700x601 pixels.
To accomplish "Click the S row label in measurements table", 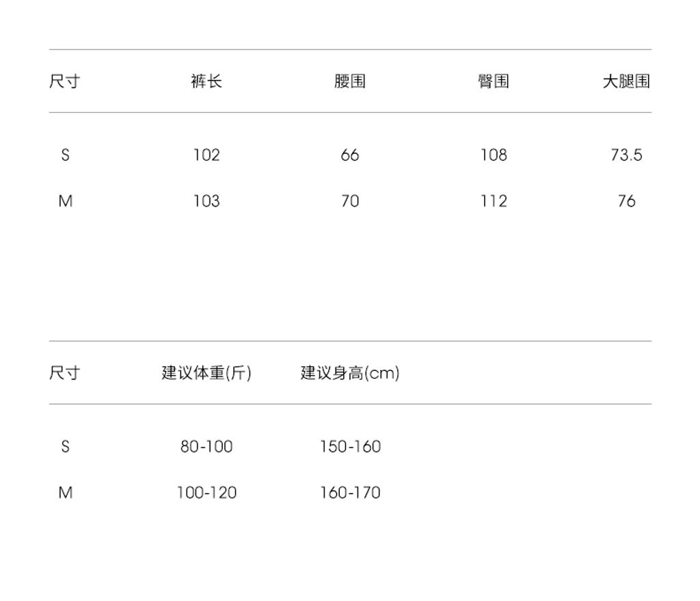I will pos(65,155).
